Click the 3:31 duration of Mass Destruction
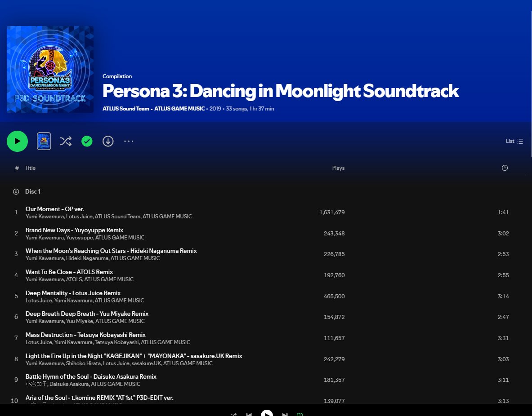 click(x=503, y=338)
